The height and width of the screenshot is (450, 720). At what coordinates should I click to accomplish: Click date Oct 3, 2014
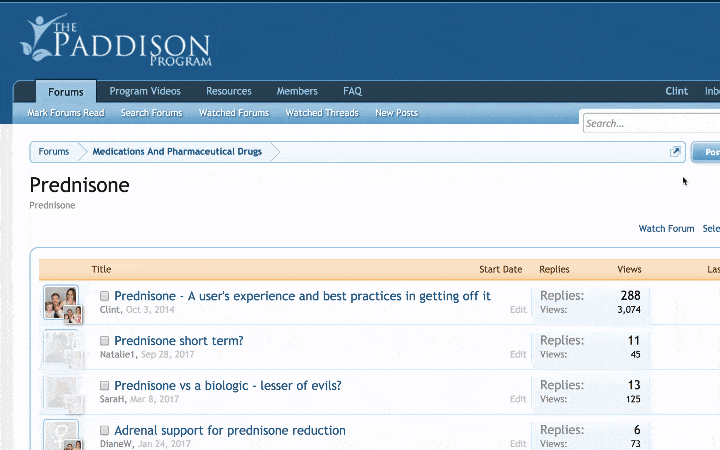point(150,310)
